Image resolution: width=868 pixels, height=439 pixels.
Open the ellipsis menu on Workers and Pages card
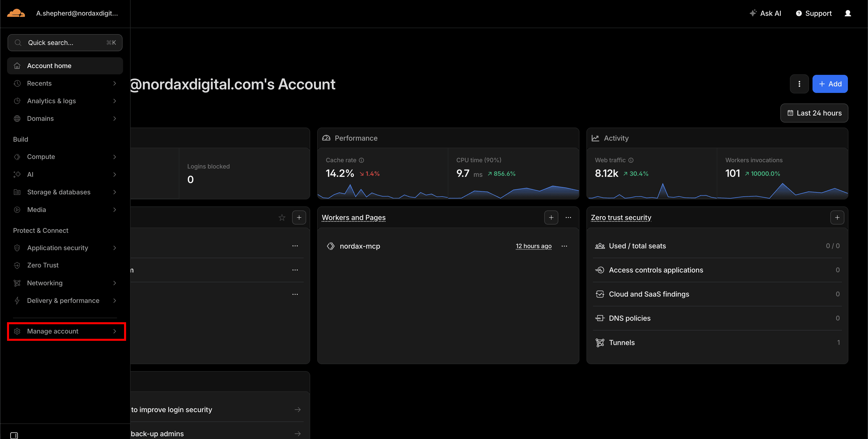click(568, 217)
